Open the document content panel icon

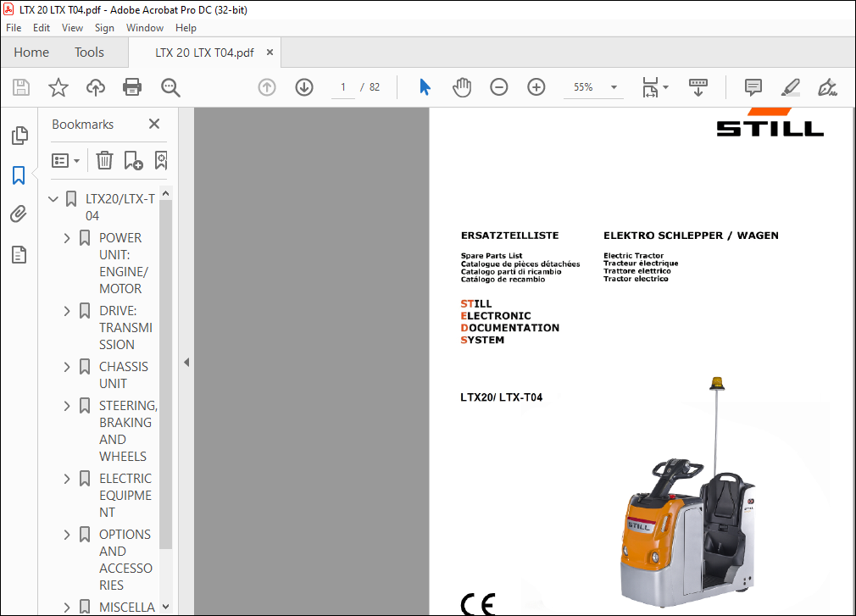(19, 255)
